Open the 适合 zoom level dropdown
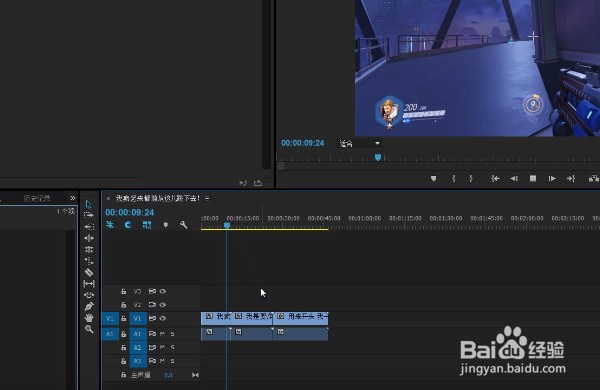600x390 pixels. click(x=359, y=144)
